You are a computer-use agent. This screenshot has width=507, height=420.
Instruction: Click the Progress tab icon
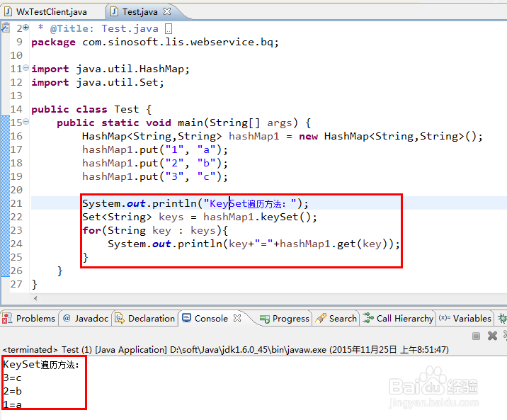[x=265, y=319]
